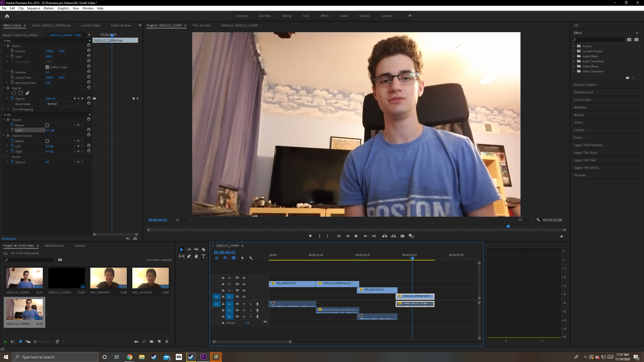
Task: Expand the Video Effects folder
Action: pyautogui.click(x=574, y=66)
